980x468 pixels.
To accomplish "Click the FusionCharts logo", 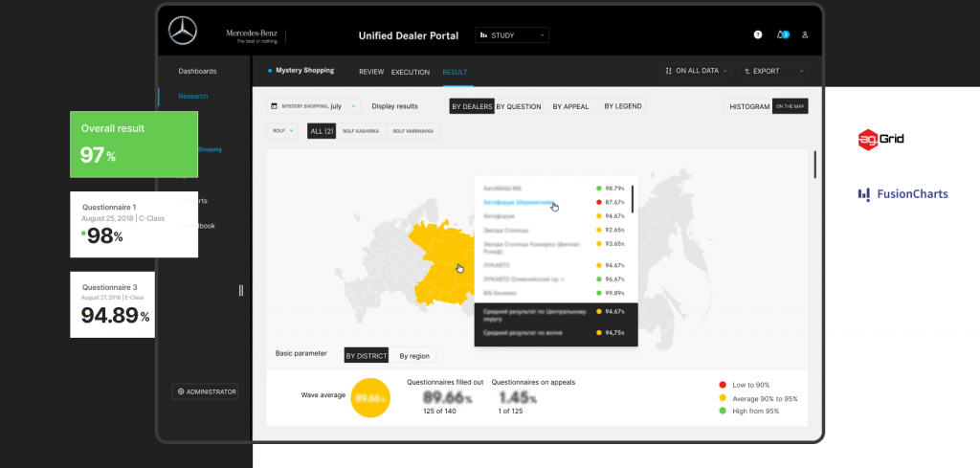I will pyautogui.click(x=902, y=194).
